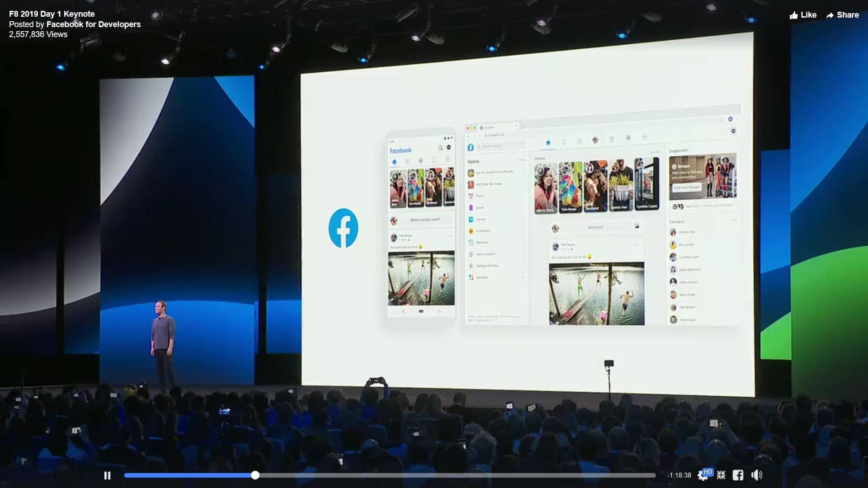Screen dimensions: 868x488
Task: Click the video progress slider handle
Action: pos(255,475)
